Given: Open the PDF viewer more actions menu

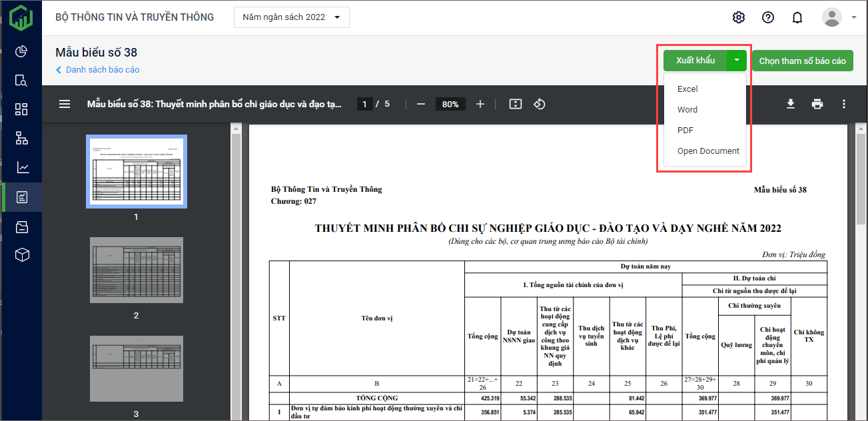Looking at the screenshot, I should coord(844,104).
